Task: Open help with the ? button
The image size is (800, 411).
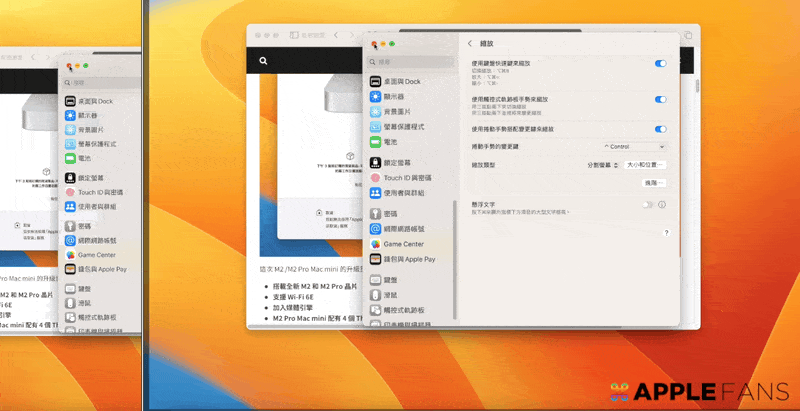Action: pos(666,233)
